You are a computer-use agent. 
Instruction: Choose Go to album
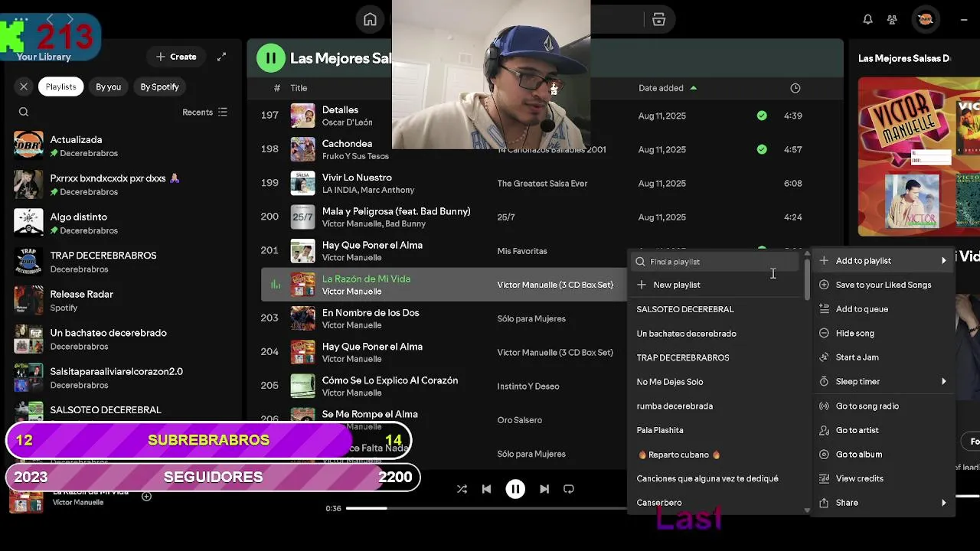884,455
